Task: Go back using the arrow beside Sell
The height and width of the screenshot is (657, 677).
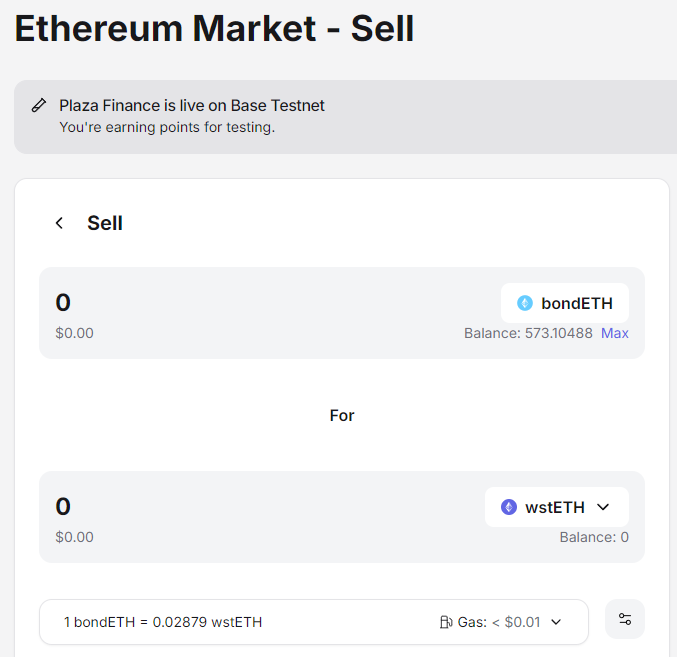Action: click(60, 223)
